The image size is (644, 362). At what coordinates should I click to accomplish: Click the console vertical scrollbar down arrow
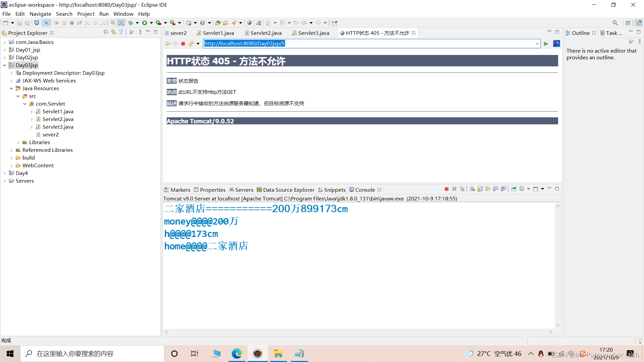[558, 324]
